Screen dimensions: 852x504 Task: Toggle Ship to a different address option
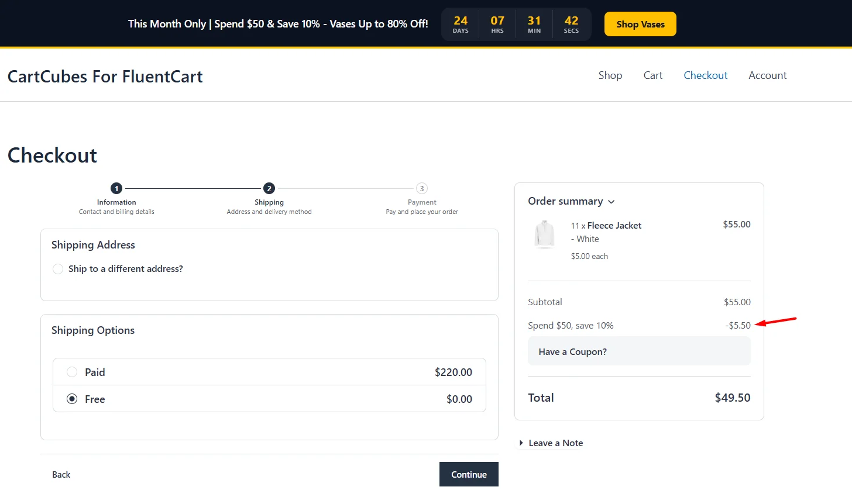point(58,269)
